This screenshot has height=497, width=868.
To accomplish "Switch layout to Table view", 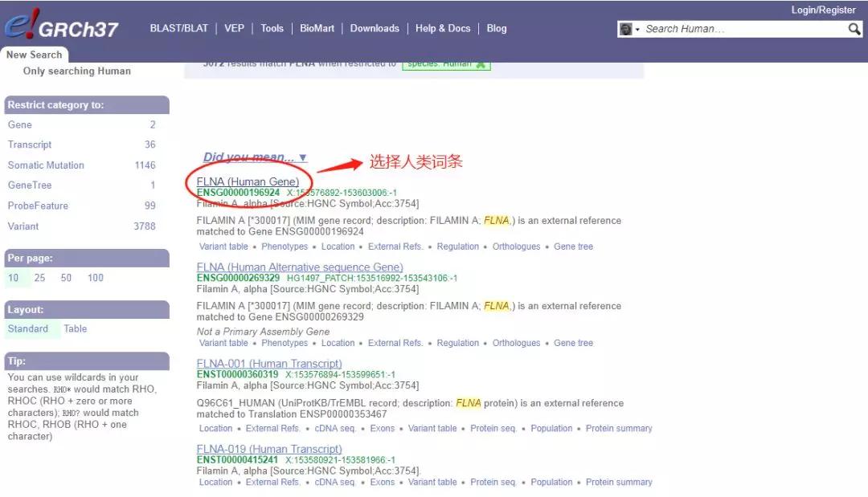I will (x=76, y=328).
